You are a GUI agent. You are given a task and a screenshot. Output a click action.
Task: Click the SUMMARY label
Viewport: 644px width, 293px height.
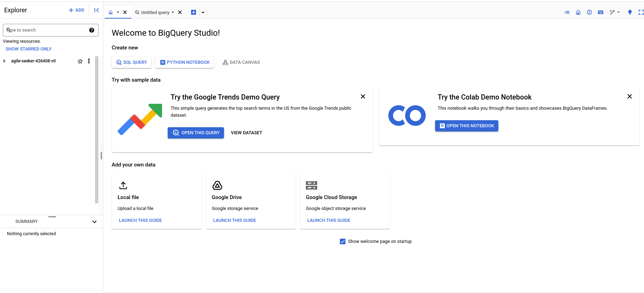tap(27, 222)
